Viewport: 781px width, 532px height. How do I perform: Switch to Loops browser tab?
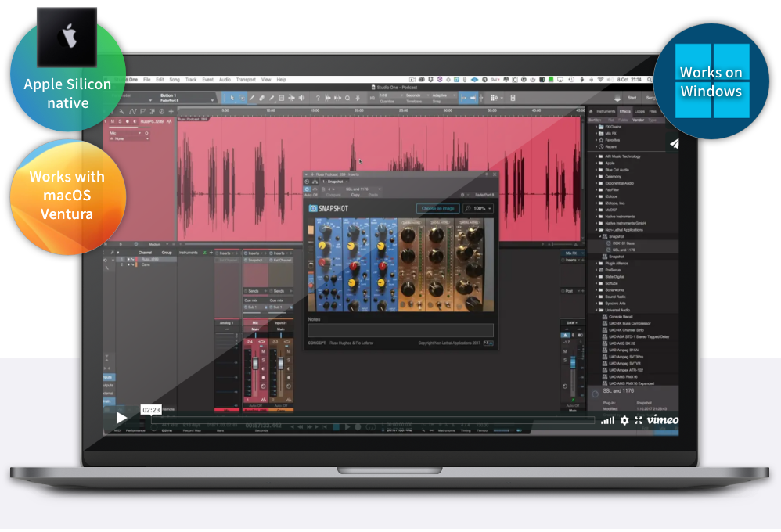tap(639, 112)
